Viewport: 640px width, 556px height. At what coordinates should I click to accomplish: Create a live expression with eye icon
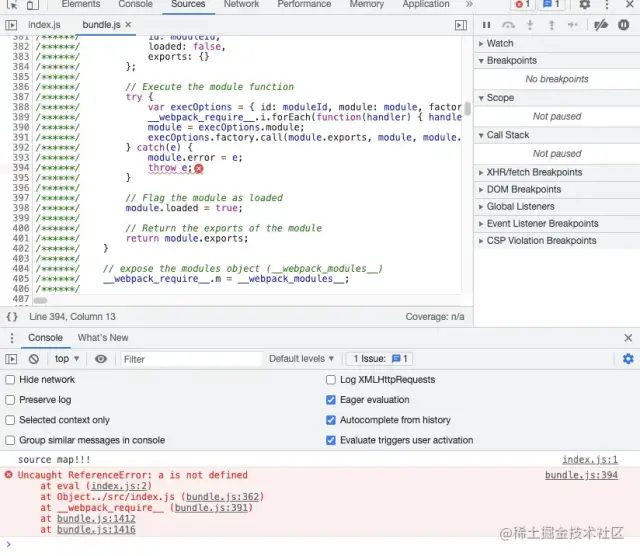pos(101,359)
